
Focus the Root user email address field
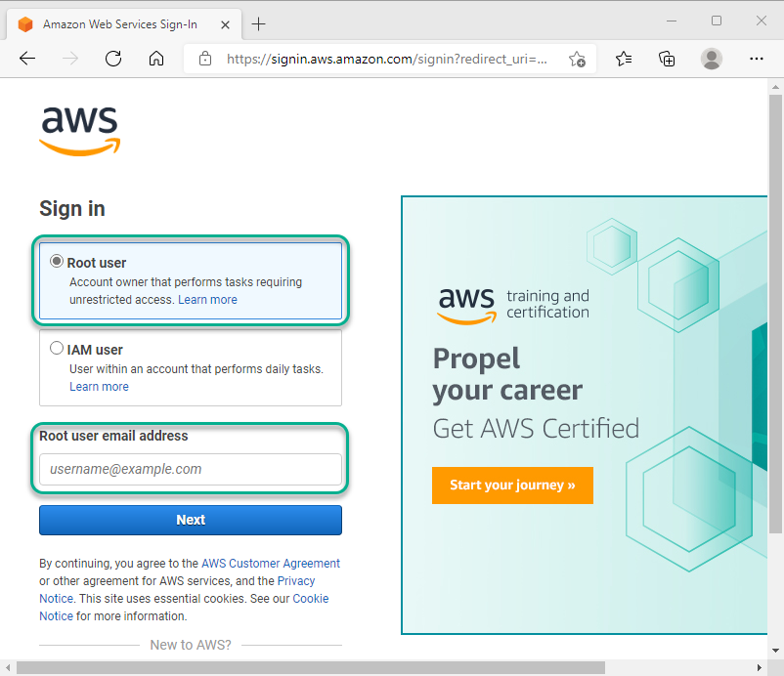click(191, 469)
